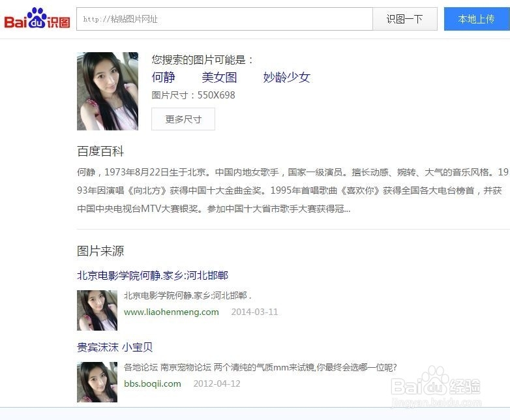Open thumbnail of the bbs.boqii.com result
The width and height of the screenshot is (510, 420).
97,382
